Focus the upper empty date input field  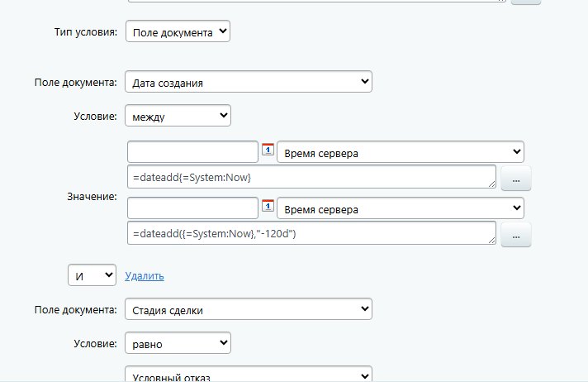(193, 152)
